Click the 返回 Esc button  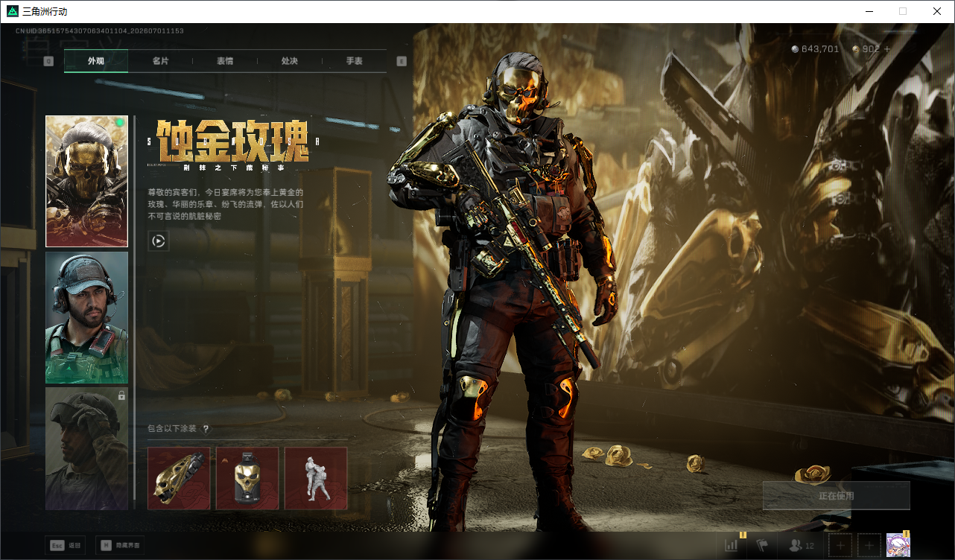point(65,545)
